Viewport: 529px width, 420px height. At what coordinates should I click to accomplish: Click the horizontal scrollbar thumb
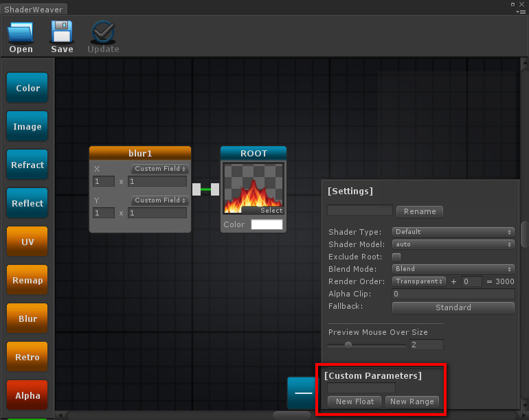[x=292, y=415]
